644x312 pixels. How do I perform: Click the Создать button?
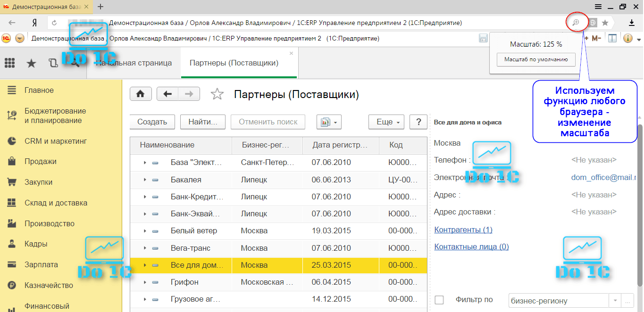(152, 122)
